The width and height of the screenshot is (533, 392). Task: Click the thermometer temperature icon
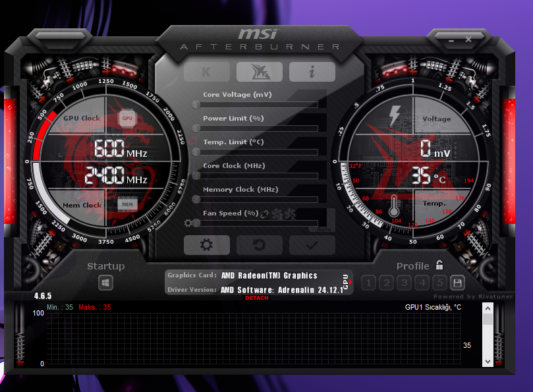(394, 206)
